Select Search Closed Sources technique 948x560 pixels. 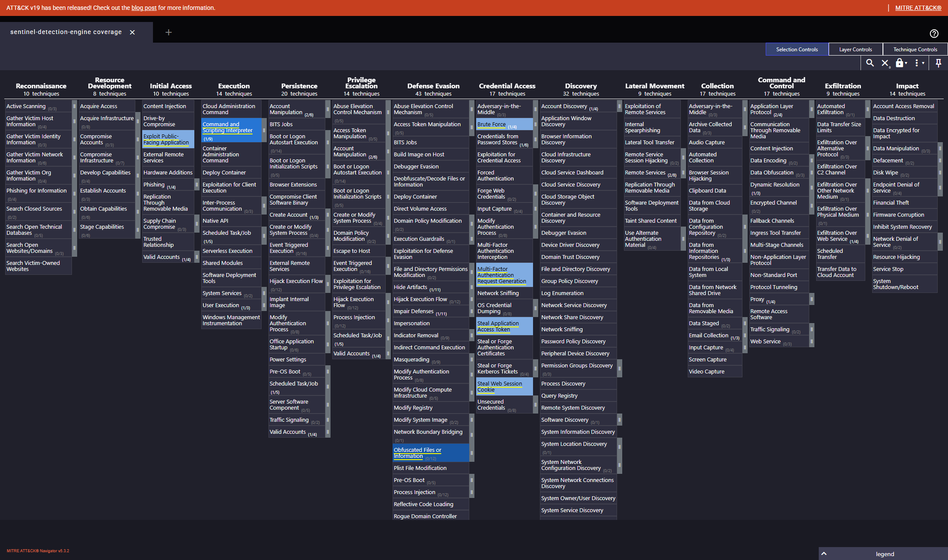(x=38, y=212)
